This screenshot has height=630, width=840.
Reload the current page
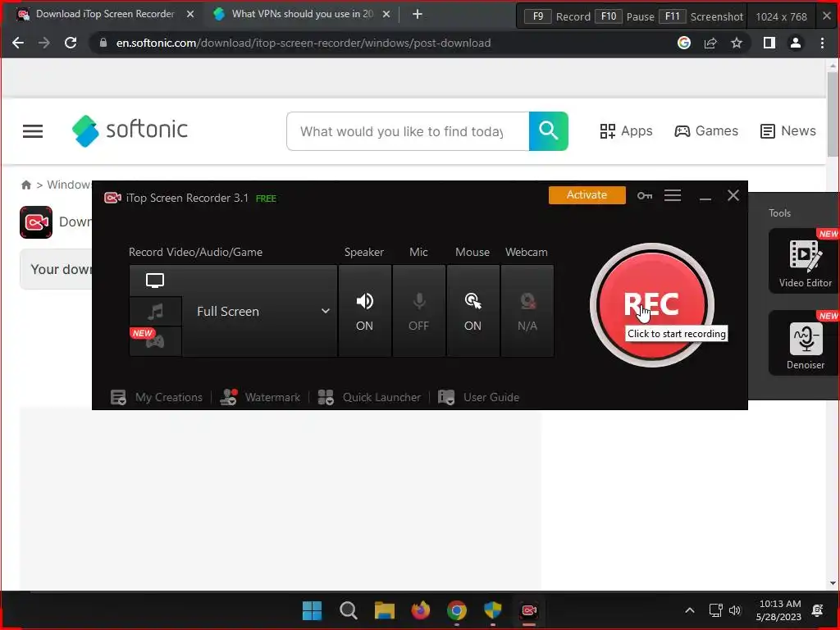point(71,43)
